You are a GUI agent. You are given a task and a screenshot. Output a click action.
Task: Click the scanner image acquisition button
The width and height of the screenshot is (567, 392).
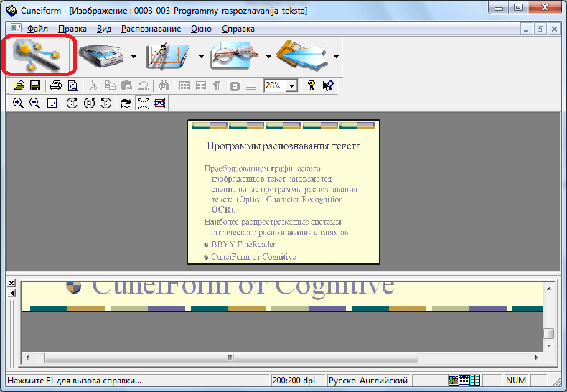[x=101, y=56]
